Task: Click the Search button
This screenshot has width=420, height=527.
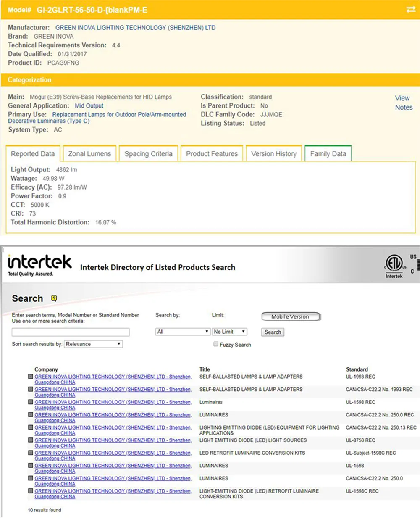Action: pyautogui.click(x=273, y=332)
